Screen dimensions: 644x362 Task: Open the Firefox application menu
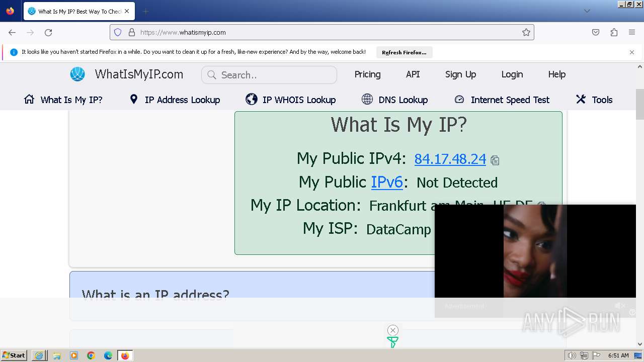pos(632,32)
